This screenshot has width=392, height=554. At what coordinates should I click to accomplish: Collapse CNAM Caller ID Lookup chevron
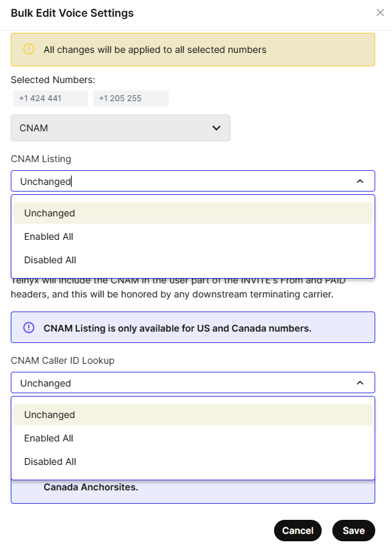click(x=360, y=383)
